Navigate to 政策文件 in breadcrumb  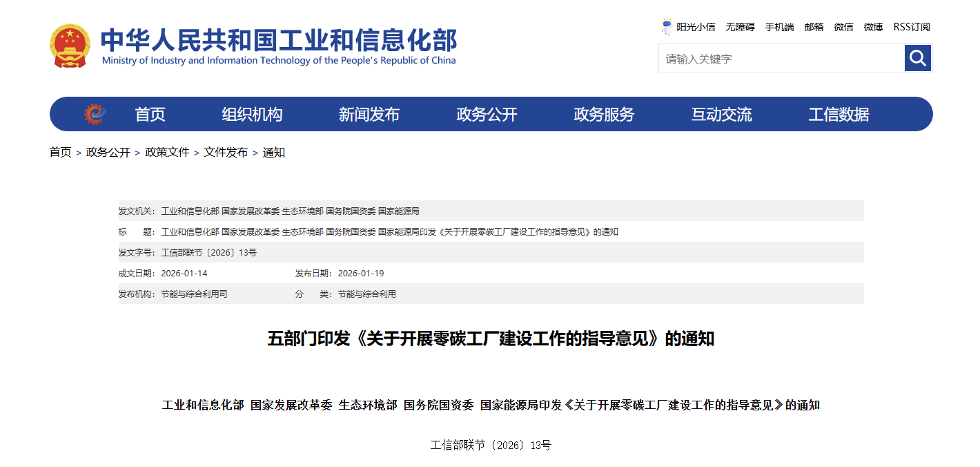pyautogui.click(x=167, y=153)
